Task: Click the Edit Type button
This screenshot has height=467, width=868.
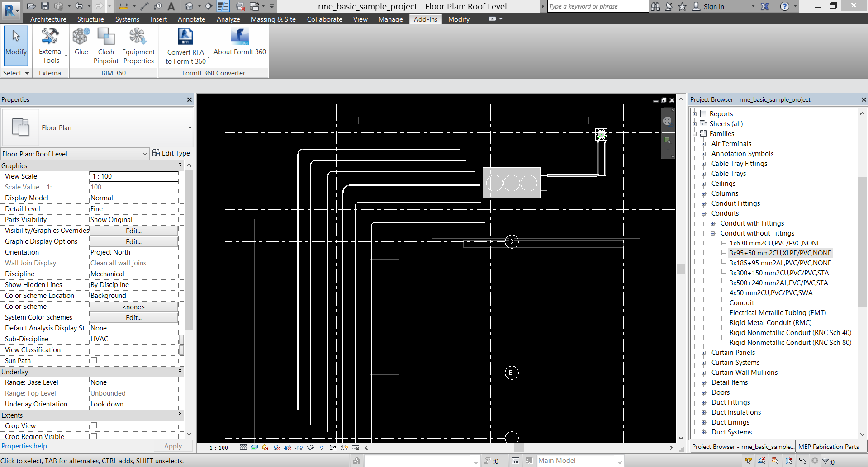Action: click(x=171, y=153)
